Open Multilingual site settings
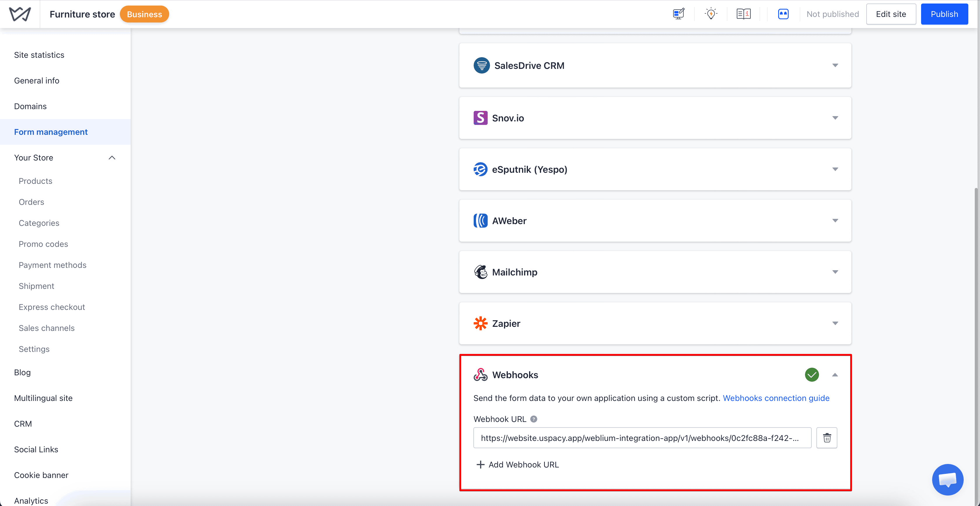980x506 pixels. click(x=43, y=398)
